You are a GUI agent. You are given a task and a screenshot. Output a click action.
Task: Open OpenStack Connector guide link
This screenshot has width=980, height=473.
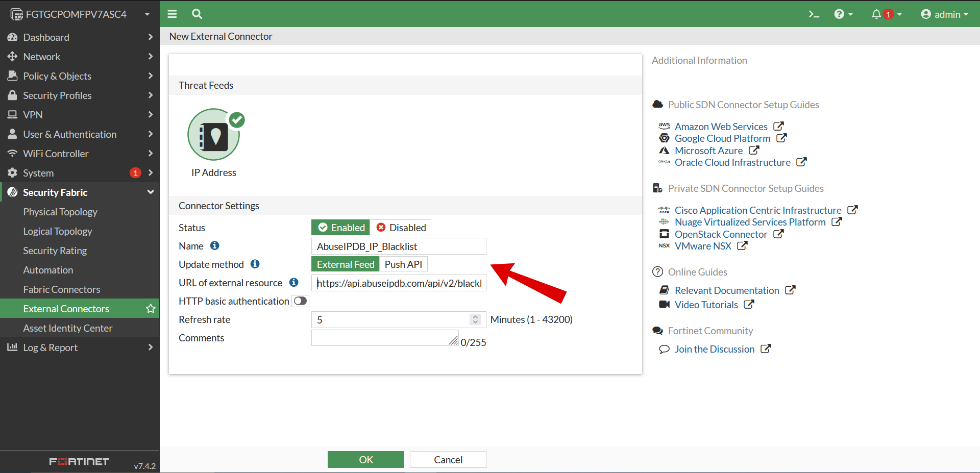(721, 234)
